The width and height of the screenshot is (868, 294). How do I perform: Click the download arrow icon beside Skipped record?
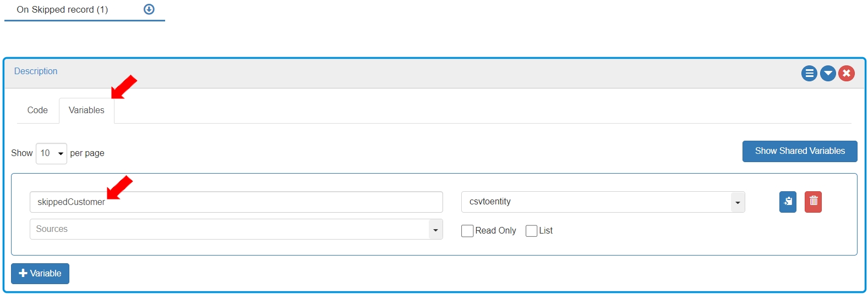point(149,9)
